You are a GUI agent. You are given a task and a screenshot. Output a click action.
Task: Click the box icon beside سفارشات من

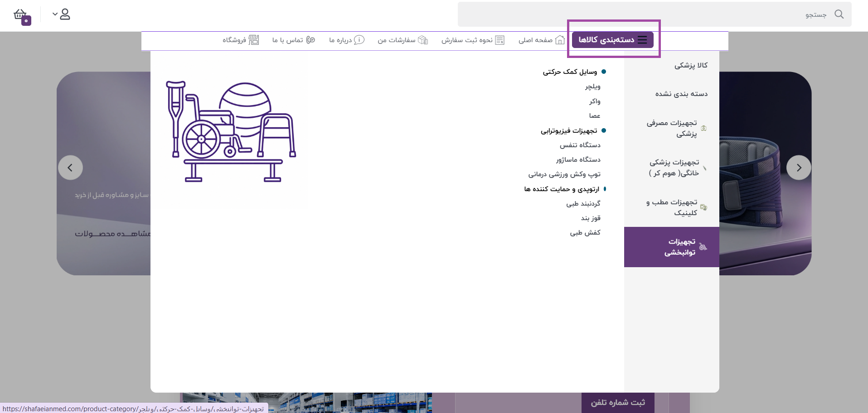(x=423, y=40)
